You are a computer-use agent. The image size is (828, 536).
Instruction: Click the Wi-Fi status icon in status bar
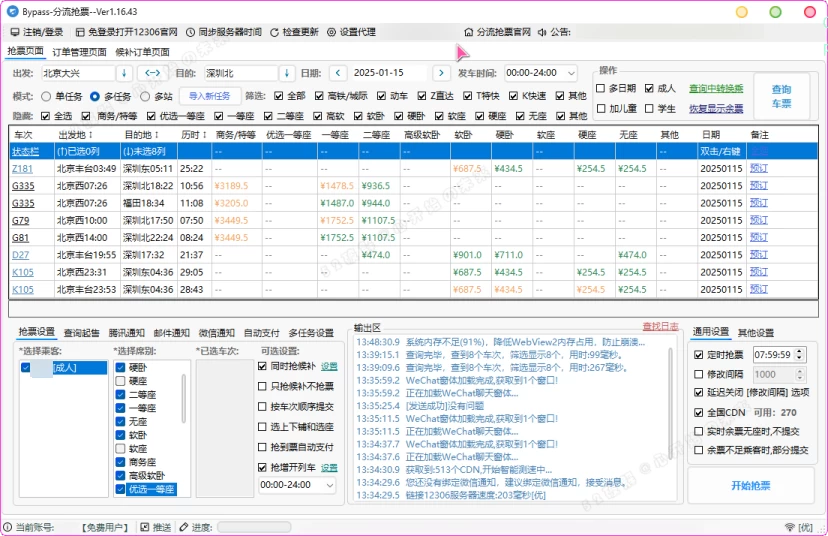[791, 527]
